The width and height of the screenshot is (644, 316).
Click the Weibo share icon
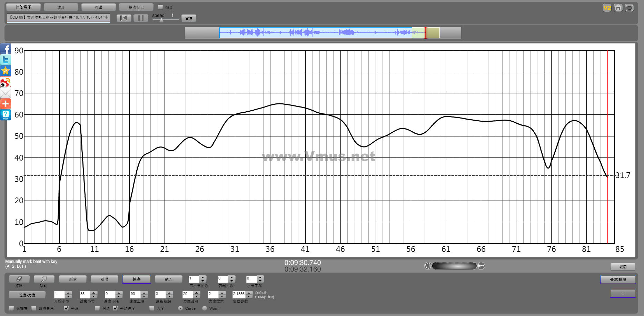click(x=6, y=82)
